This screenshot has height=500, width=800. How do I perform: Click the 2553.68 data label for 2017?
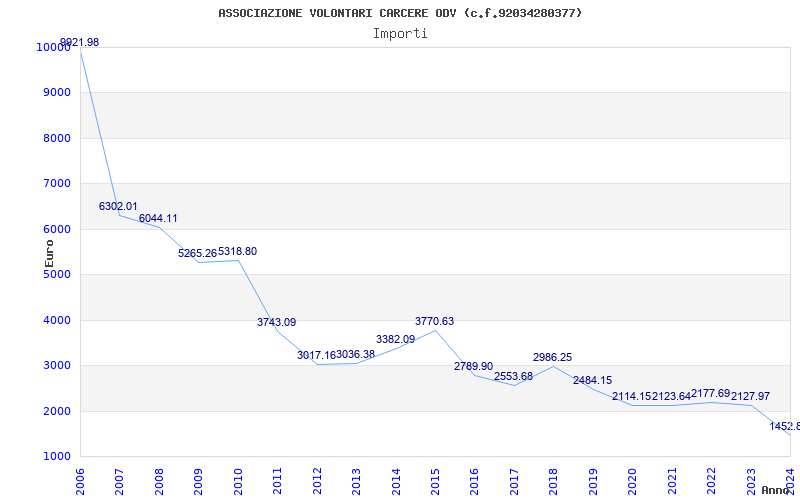(513, 376)
